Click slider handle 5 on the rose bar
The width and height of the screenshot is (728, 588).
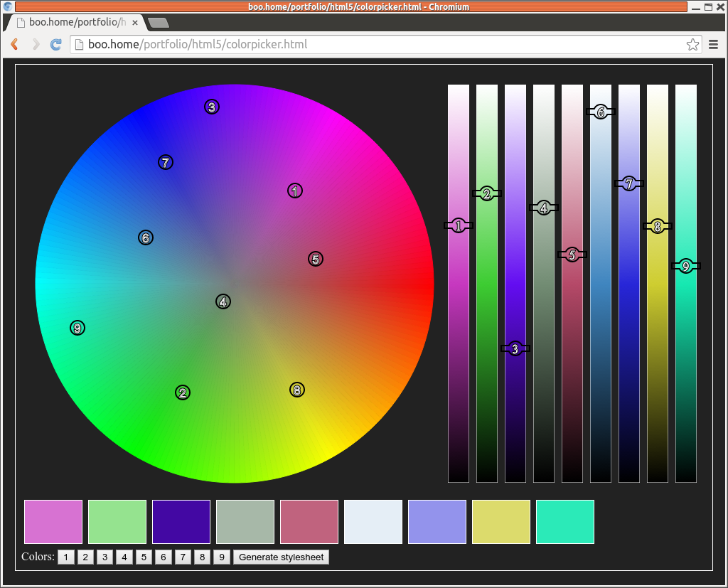pos(572,255)
